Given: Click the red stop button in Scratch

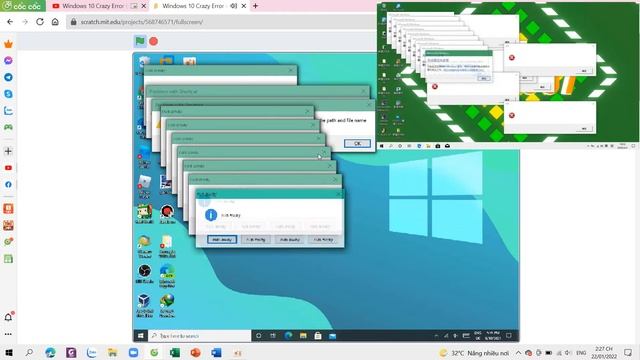Looking at the screenshot, I should (153, 41).
